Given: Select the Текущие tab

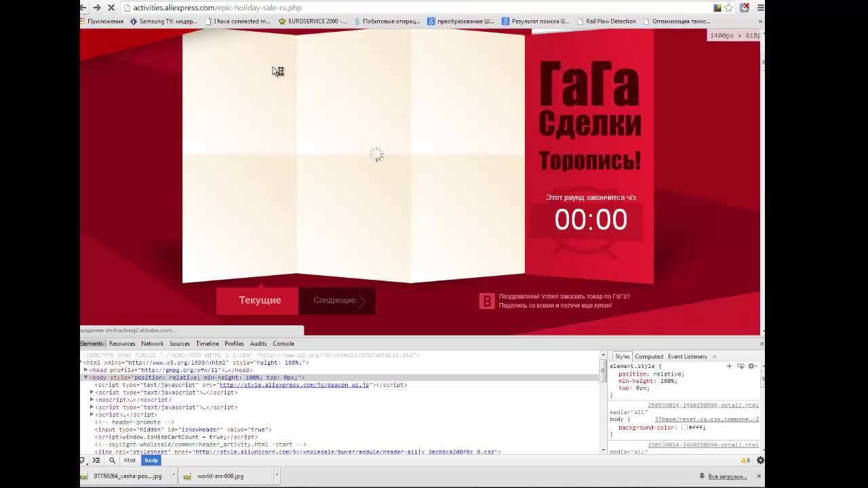Looking at the screenshot, I should click(x=258, y=301).
